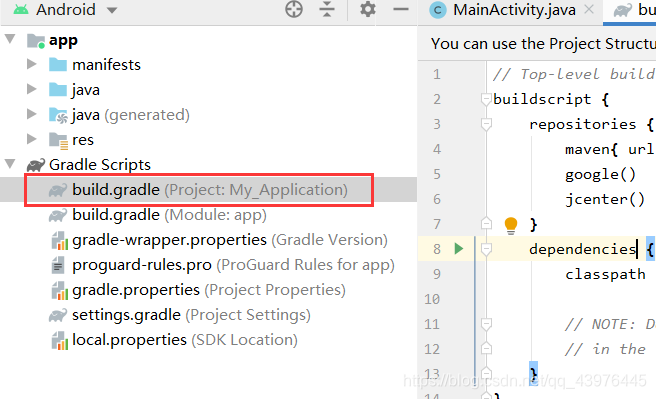The height and width of the screenshot is (399, 656).
Task: Expand the java folder
Action: [31, 89]
